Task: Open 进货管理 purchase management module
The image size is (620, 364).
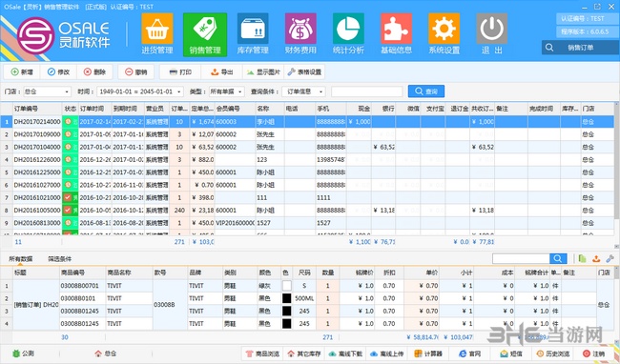Action: [x=157, y=34]
